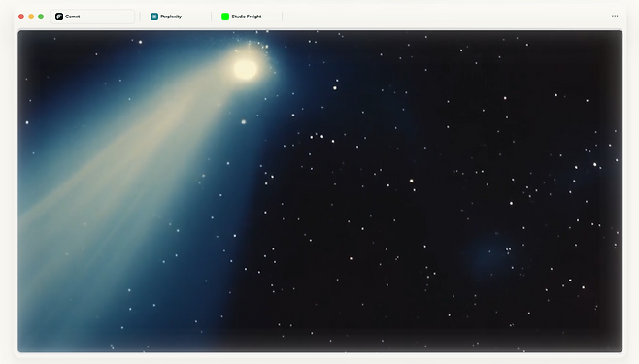Close the window with the red button
Image resolution: width=639 pixels, height=364 pixels.
(x=21, y=17)
